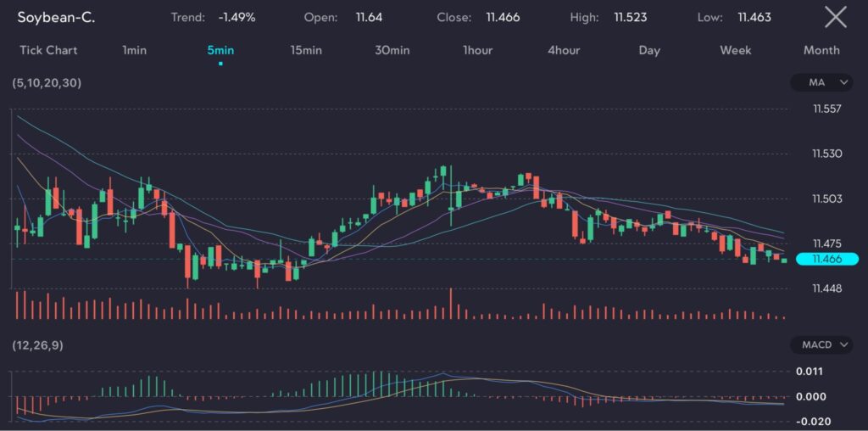Viewport: 868px width, 431px height.
Task: Show the Day chart
Action: 649,50
